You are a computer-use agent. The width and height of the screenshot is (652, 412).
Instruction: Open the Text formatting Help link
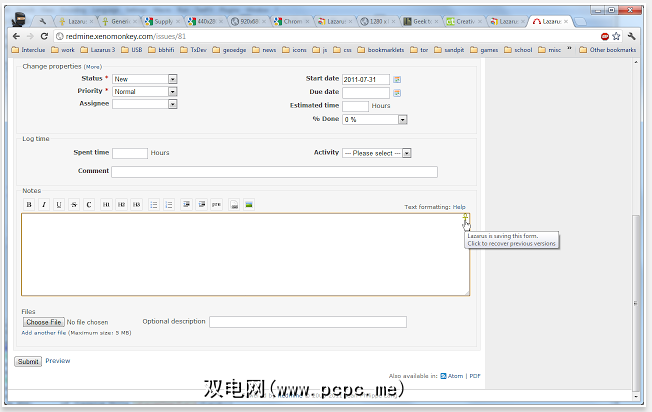(458, 207)
